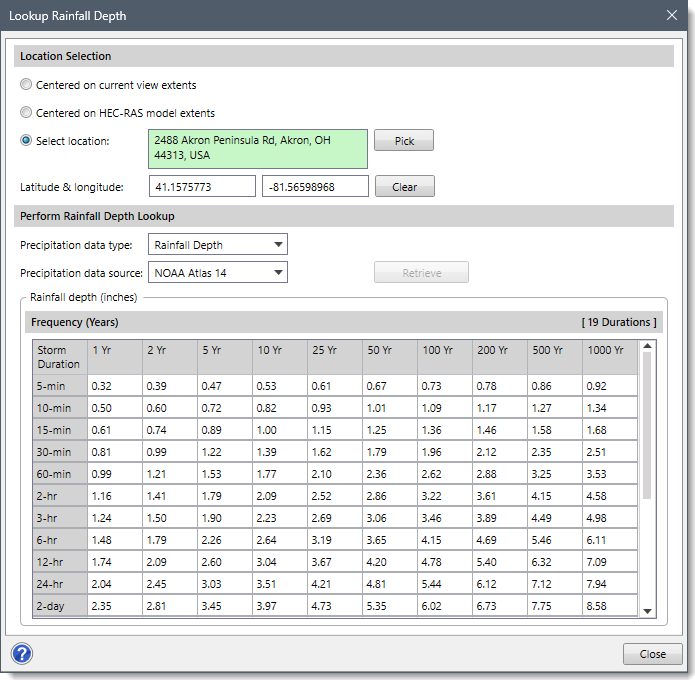Click the latitude field showing 41.1575773
The width and height of the screenshot is (695, 680).
203,187
